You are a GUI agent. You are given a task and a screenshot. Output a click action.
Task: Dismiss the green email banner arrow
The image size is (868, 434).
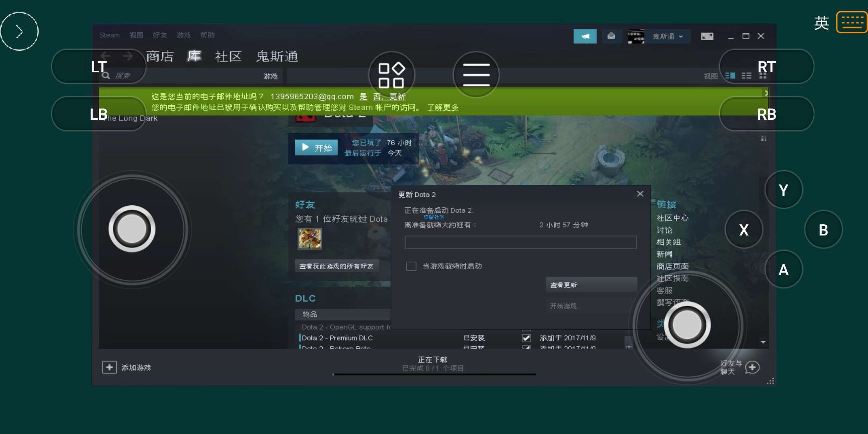(x=766, y=93)
